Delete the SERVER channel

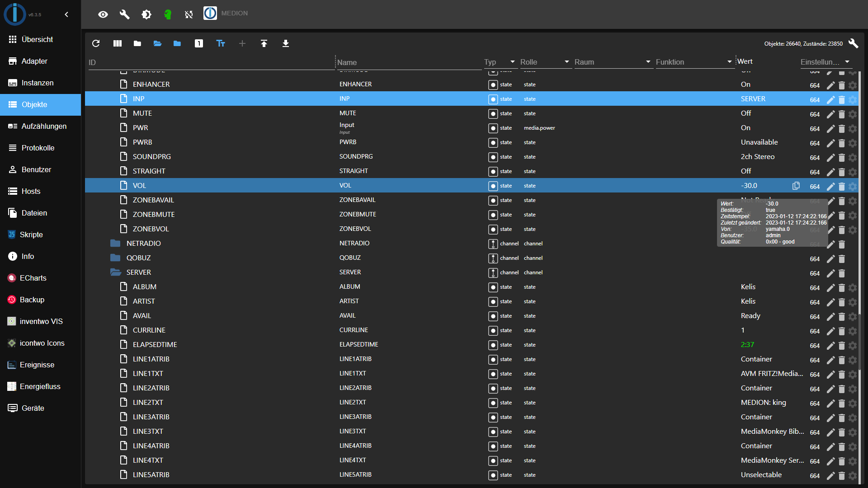842,273
